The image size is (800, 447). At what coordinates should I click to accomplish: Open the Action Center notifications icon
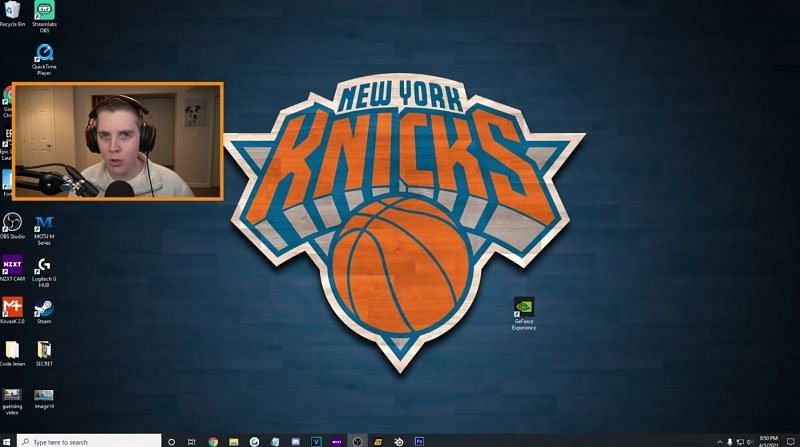point(790,442)
